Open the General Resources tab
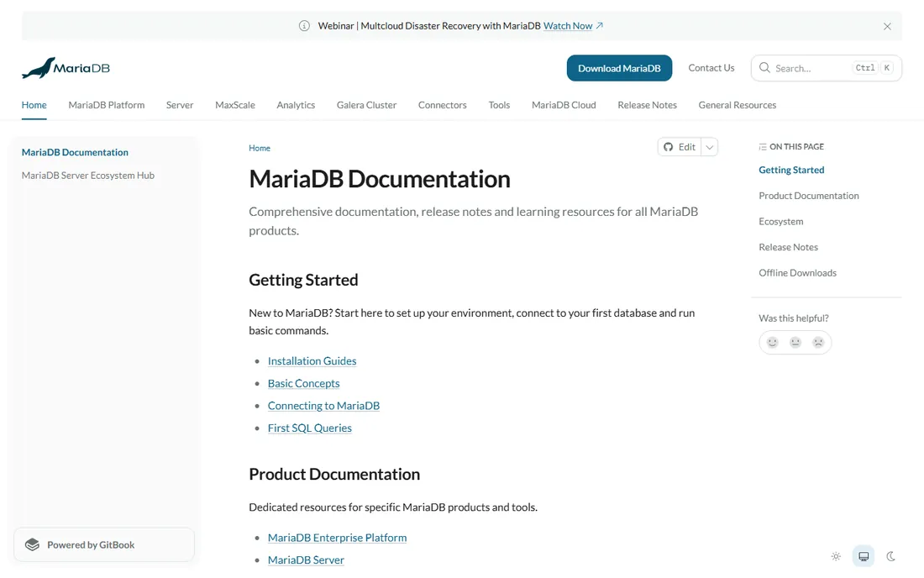Screen dimensions: 924x578 (x=738, y=105)
